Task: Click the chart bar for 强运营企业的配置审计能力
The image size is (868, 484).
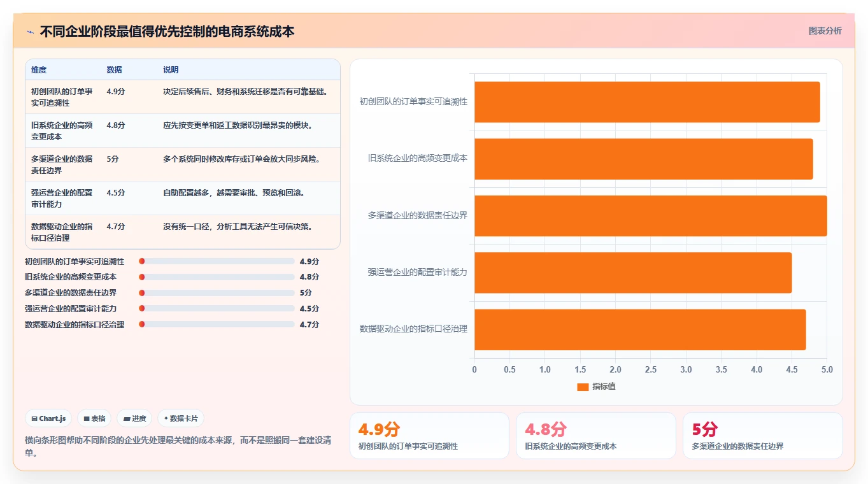Action: point(633,273)
